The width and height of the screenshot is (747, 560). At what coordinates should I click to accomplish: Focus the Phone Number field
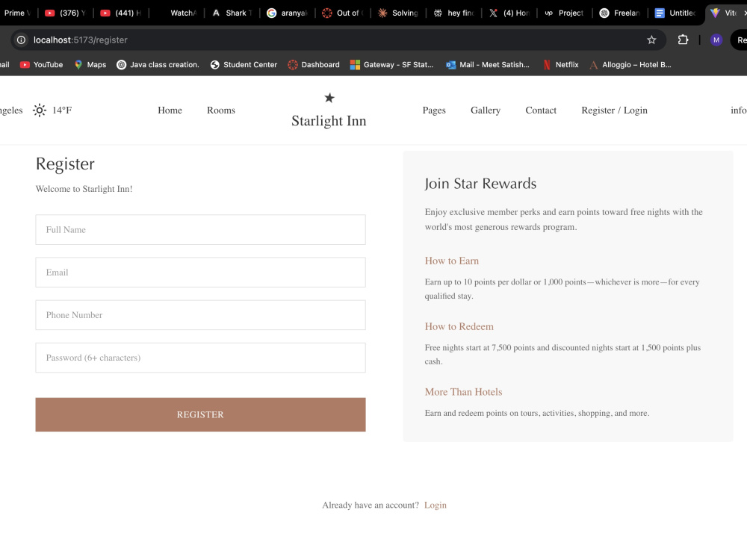200,315
